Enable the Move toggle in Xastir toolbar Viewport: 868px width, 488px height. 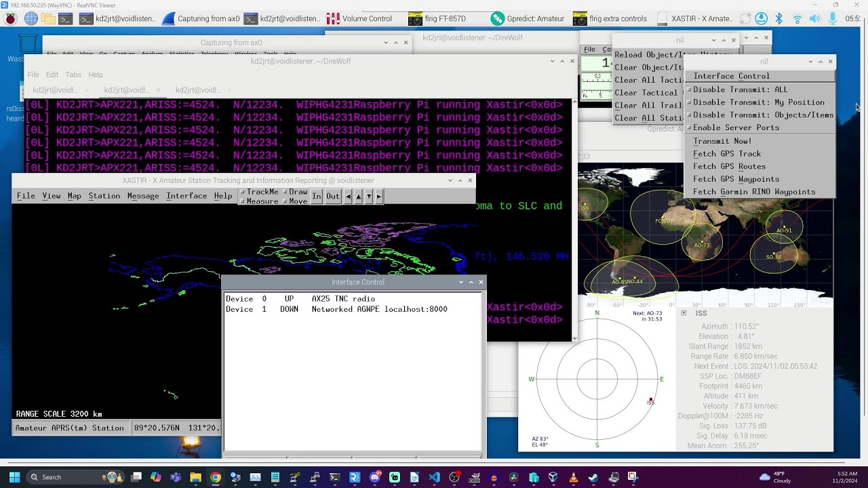pyautogui.click(x=295, y=201)
